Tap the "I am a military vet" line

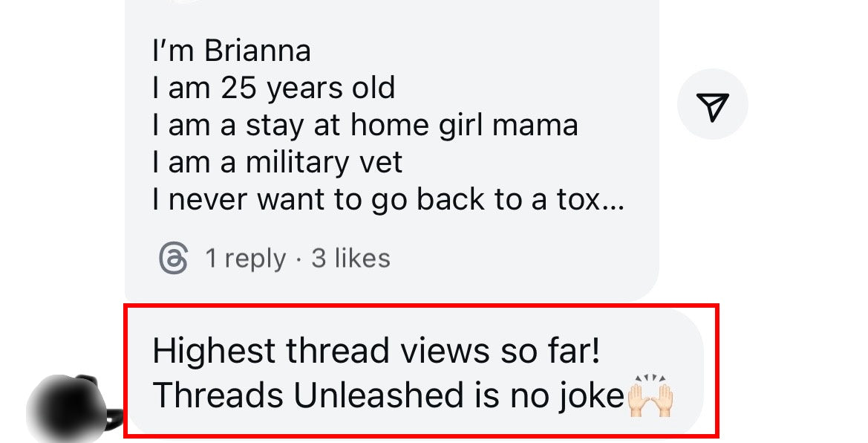pos(278,163)
